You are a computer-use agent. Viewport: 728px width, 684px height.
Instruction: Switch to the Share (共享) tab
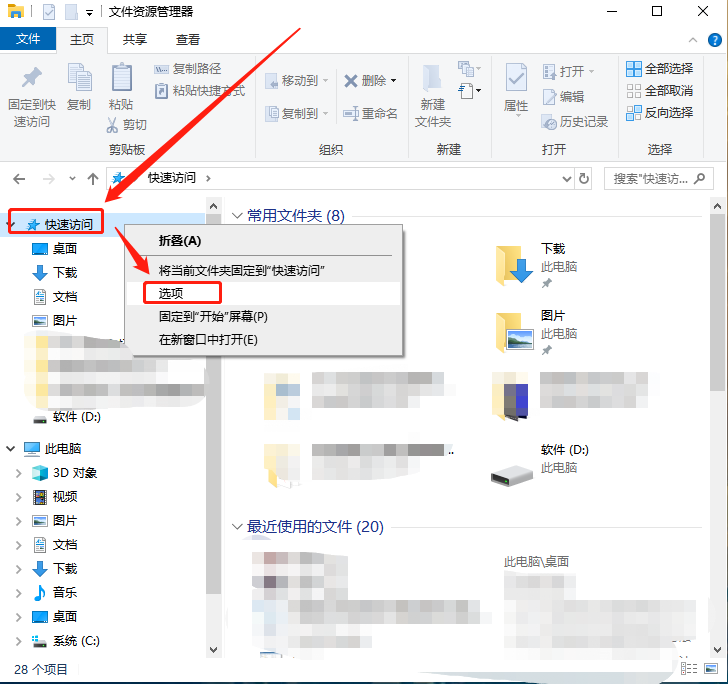click(x=135, y=39)
